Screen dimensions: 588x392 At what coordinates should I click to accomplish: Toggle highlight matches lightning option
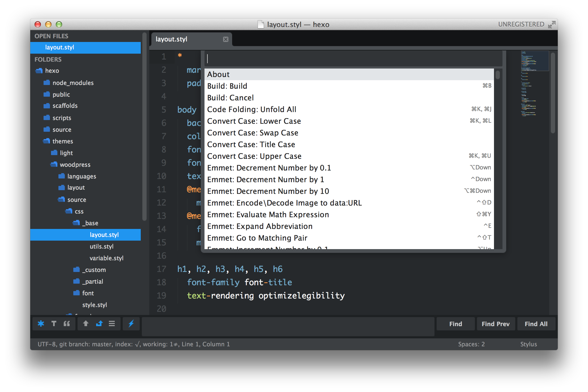131,323
